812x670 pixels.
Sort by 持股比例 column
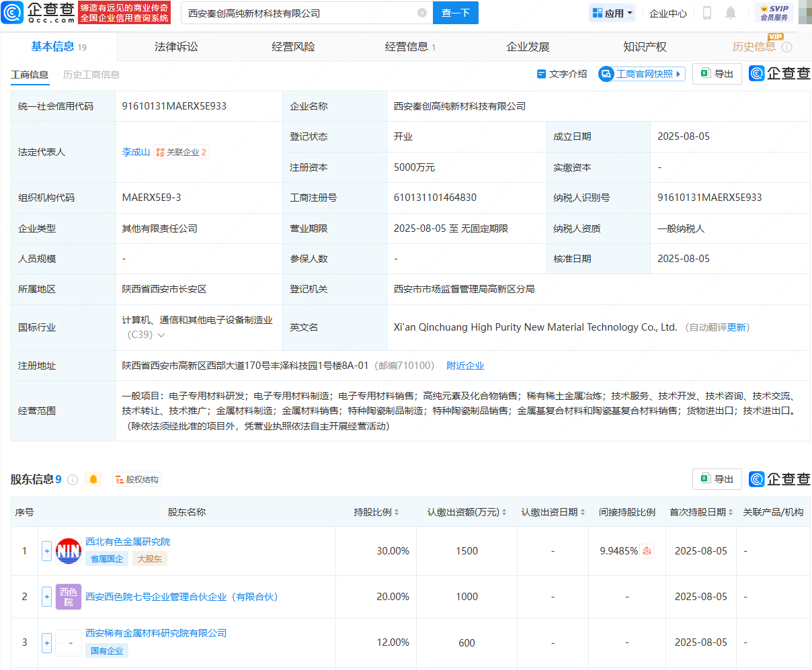click(x=376, y=512)
